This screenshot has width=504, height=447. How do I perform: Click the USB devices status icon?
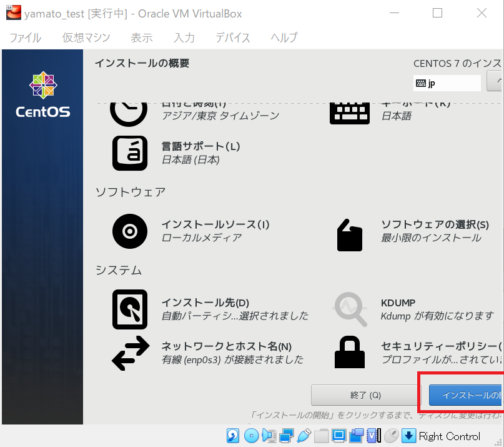tap(304, 436)
